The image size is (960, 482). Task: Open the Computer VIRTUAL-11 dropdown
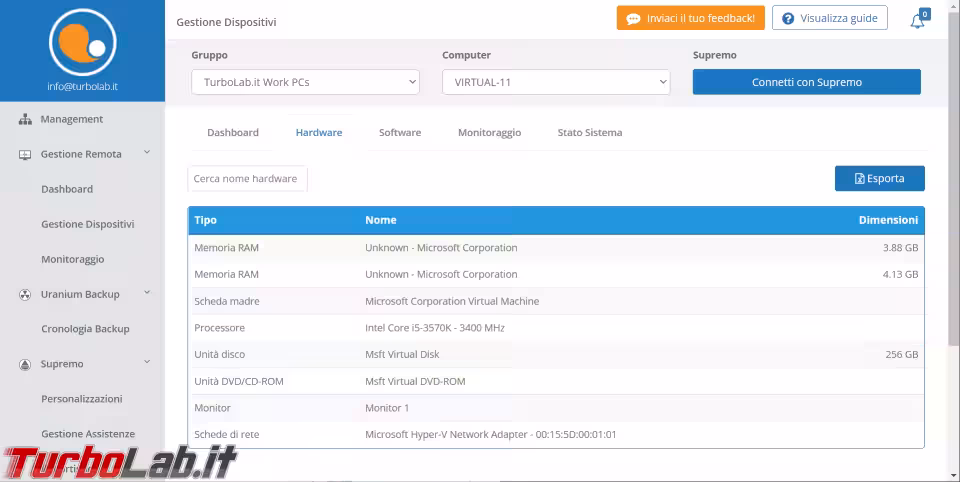point(556,82)
